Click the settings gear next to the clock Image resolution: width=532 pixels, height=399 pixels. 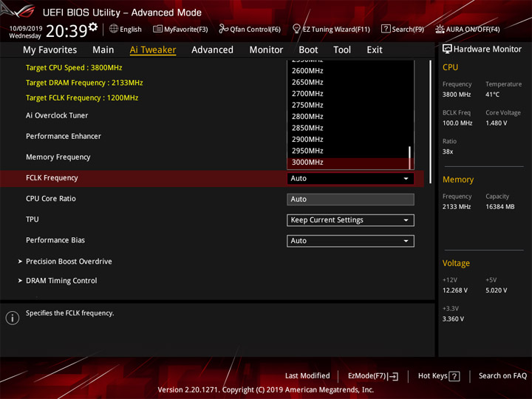93,27
